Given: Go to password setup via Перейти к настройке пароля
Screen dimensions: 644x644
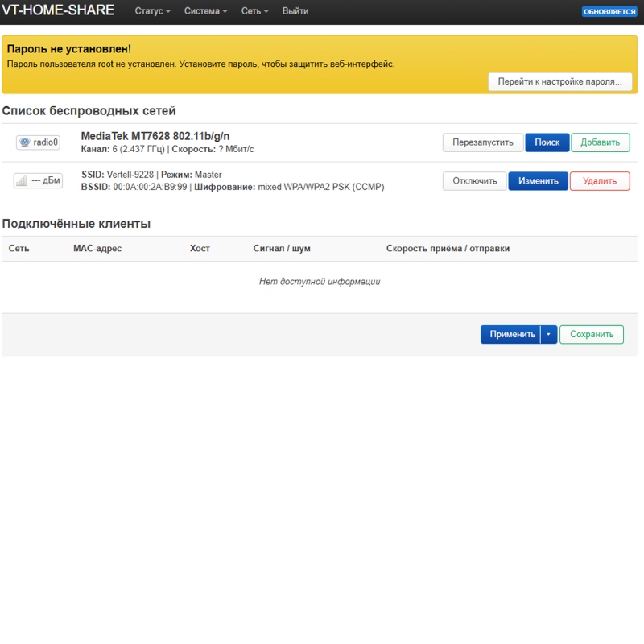Looking at the screenshot, I should point(559,82).
